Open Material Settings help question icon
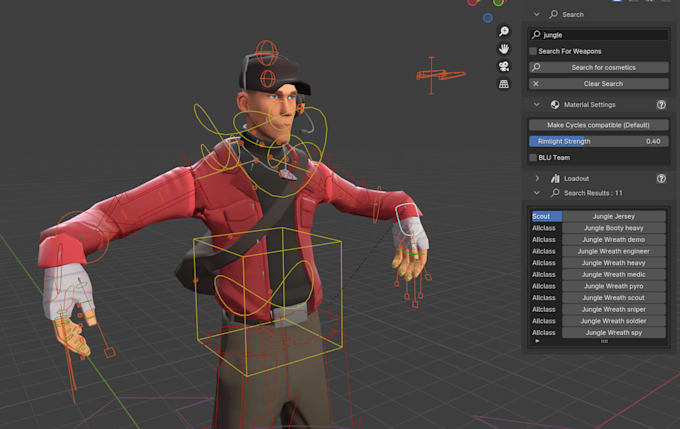The height and width of the screenshot is (429, 680). 661,105
